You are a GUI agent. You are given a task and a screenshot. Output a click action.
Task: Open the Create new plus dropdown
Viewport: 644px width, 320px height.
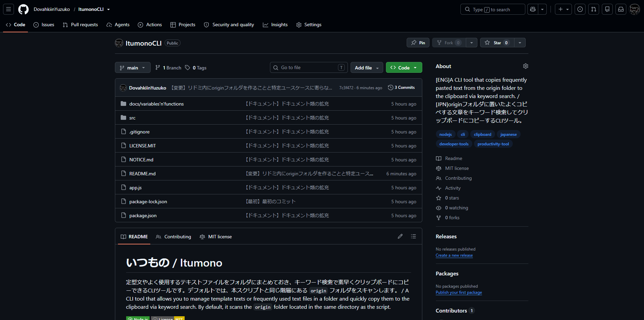[x=563, y=9]
